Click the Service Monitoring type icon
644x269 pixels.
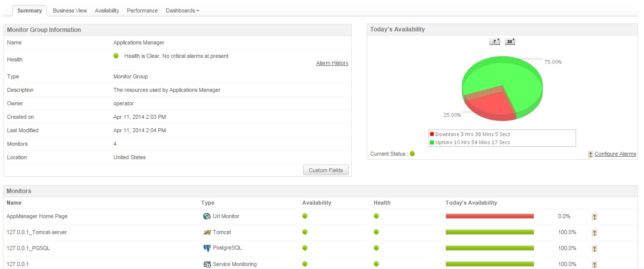pyautogui.click(x=207, y=264)
